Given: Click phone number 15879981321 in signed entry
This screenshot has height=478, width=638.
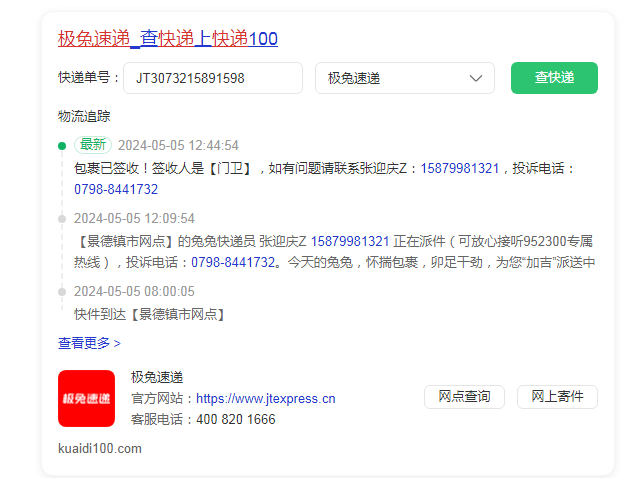Looking at the screenshot, I should pyautogui.click(x=459, y=168).
